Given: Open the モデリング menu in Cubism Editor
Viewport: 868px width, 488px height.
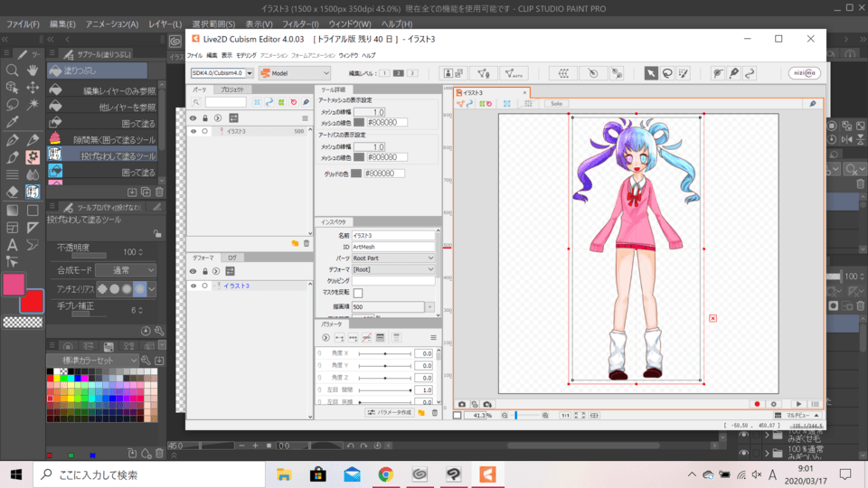Looking at the screenshot, I should [246, 55].
